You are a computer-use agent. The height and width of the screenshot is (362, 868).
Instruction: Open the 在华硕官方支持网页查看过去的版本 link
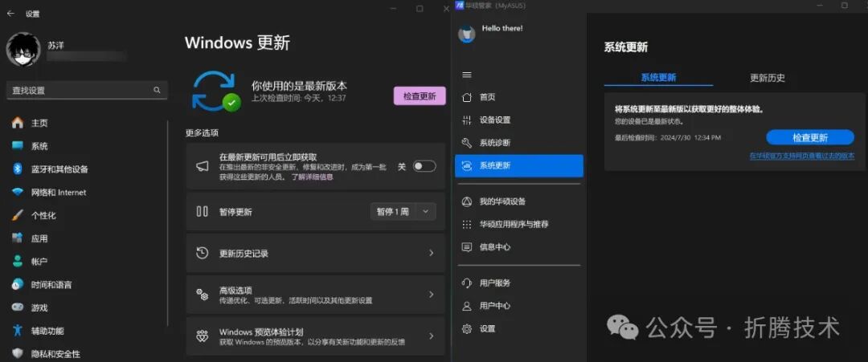pyautogui.click(x=801, y=157)
